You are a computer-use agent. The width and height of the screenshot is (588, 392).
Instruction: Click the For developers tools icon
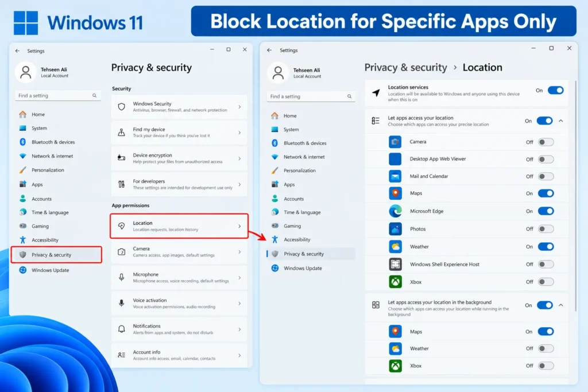pos(122,184)
